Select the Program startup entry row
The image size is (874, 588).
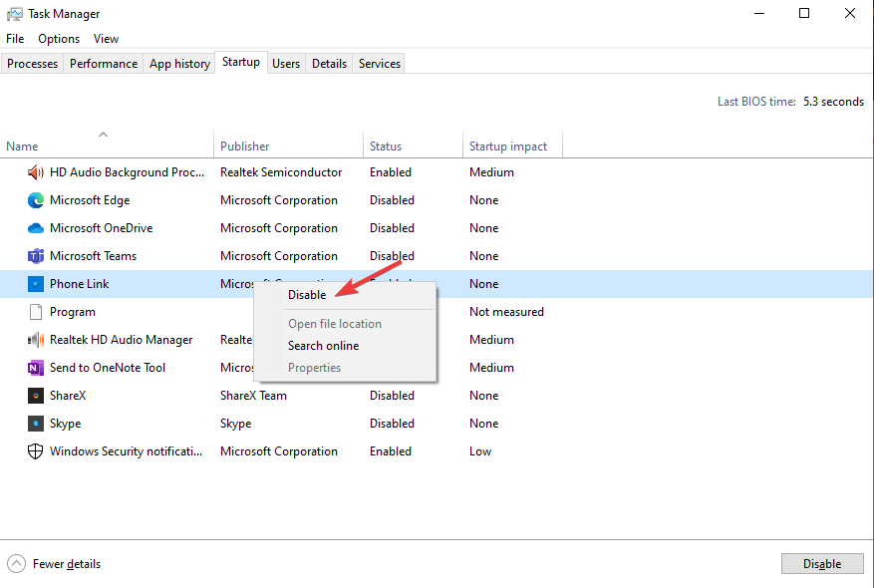pos(73,312)
